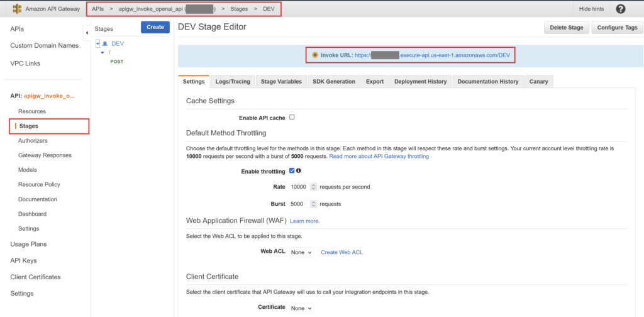
Task: Open APIs in the left sidebar
Action: [17, 29]
